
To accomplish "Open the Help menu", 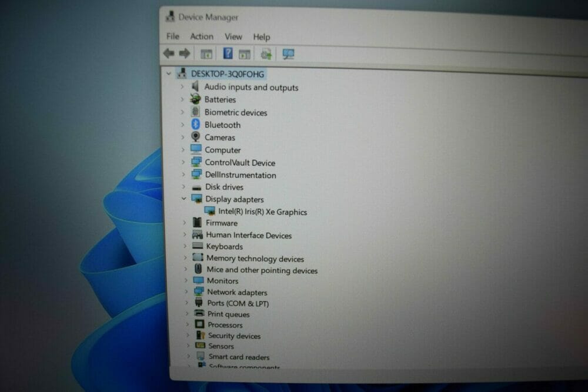I will click(x=262, y=37).
